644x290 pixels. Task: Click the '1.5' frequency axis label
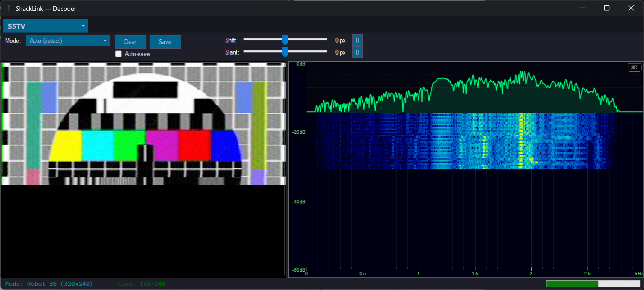click(x=475, y=274)
